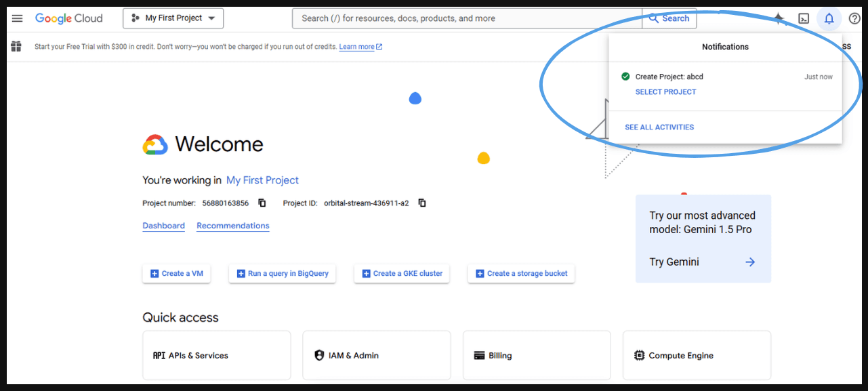
Task: Click the project ID orbital-stream-436911-a2
Action: click(367, 203)
